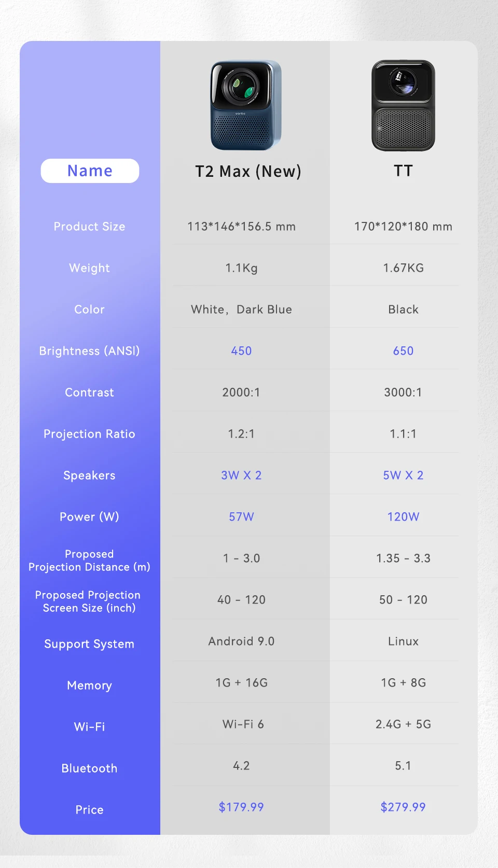Click TT brightness value 650

[x=403, y=351]
